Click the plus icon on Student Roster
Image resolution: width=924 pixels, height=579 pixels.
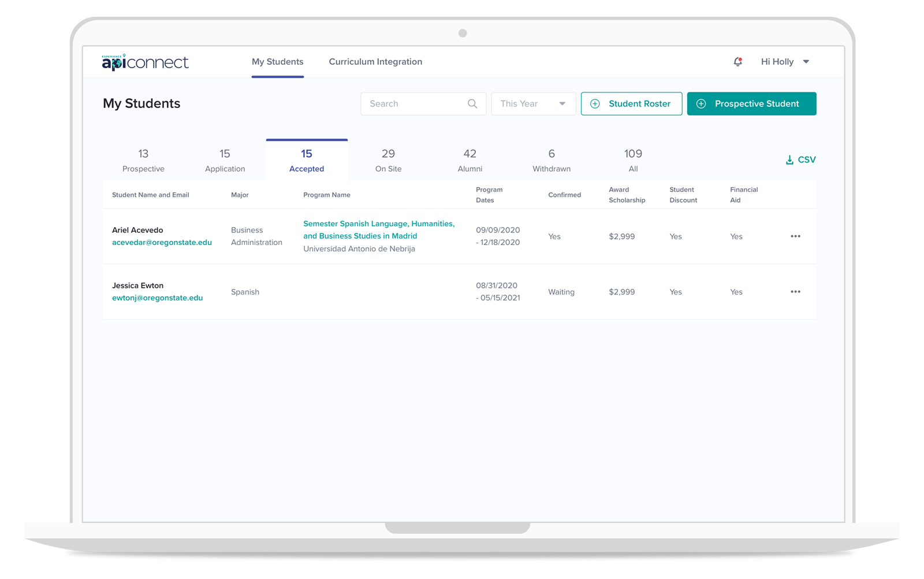595,104
